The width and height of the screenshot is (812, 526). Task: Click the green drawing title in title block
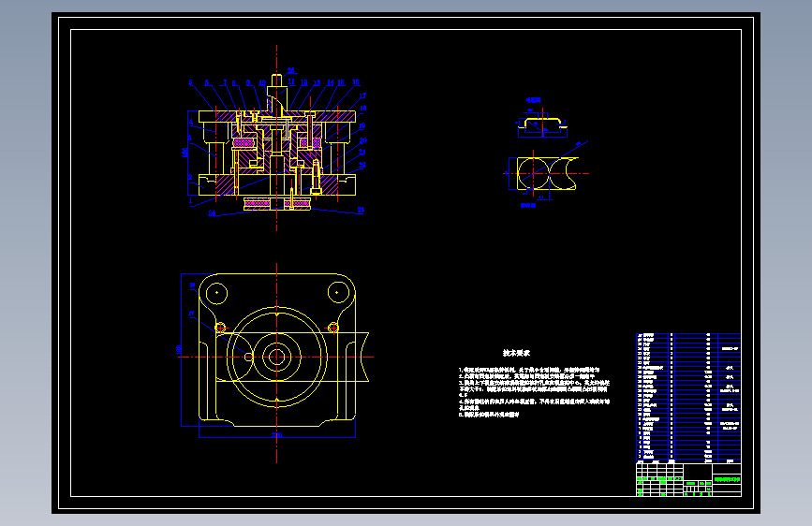[x=727, y=479]
